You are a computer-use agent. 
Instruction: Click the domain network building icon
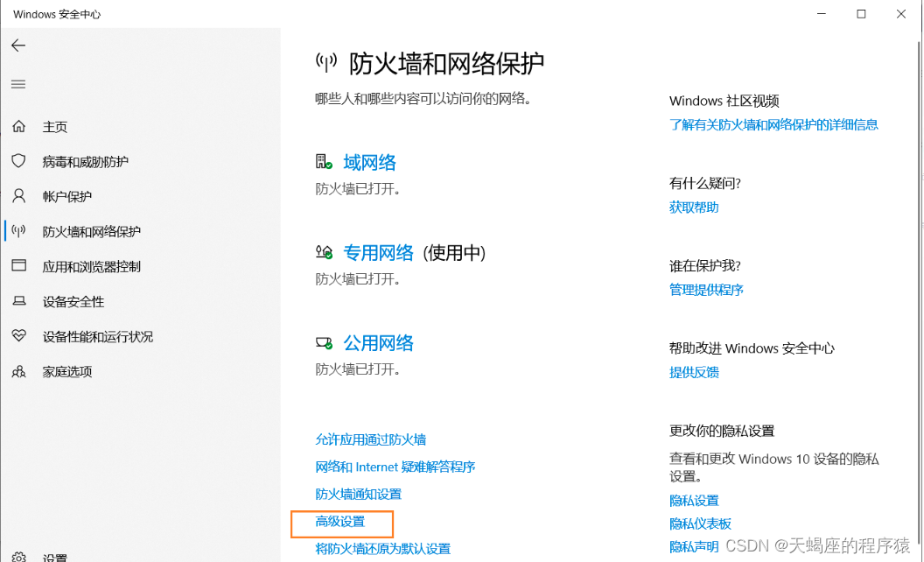point(324,162)
